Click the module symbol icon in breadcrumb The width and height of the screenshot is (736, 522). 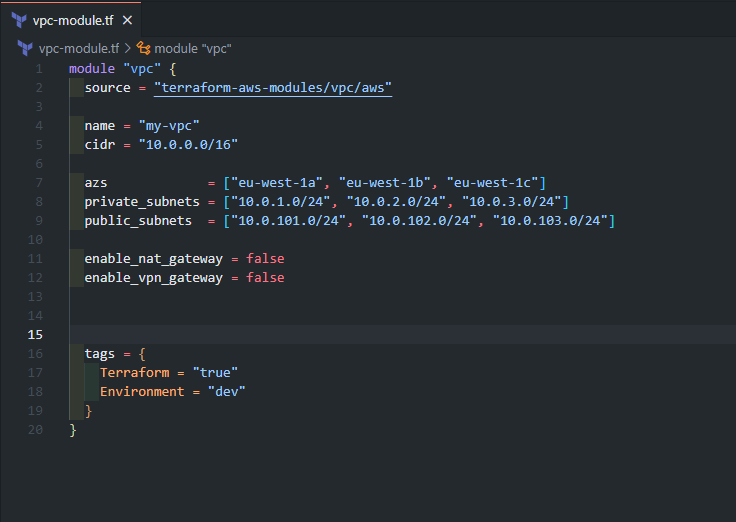point(143,48)
